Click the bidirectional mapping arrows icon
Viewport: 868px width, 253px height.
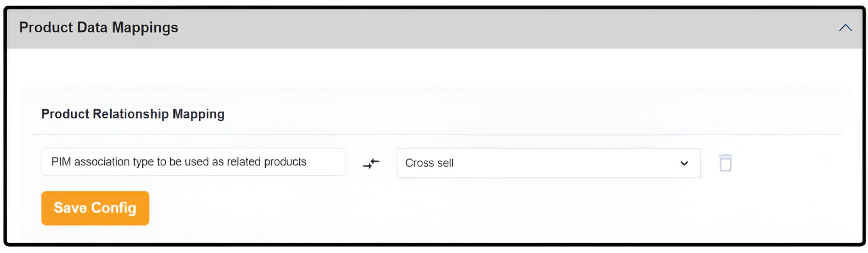click(x=371, y=163)
